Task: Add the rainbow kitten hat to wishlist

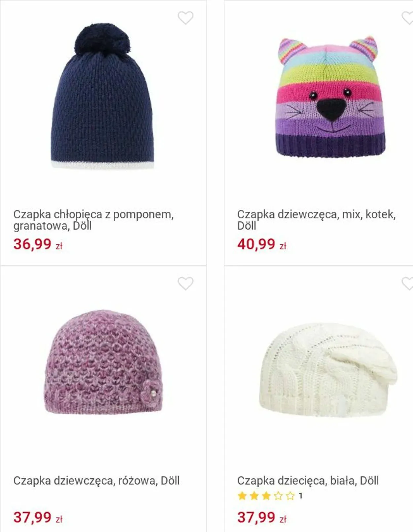Action: (x=407, y=18)
